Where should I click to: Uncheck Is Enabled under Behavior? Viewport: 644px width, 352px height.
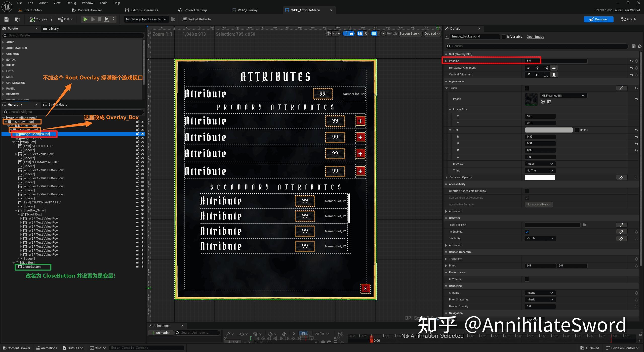[x=527, y=232]
